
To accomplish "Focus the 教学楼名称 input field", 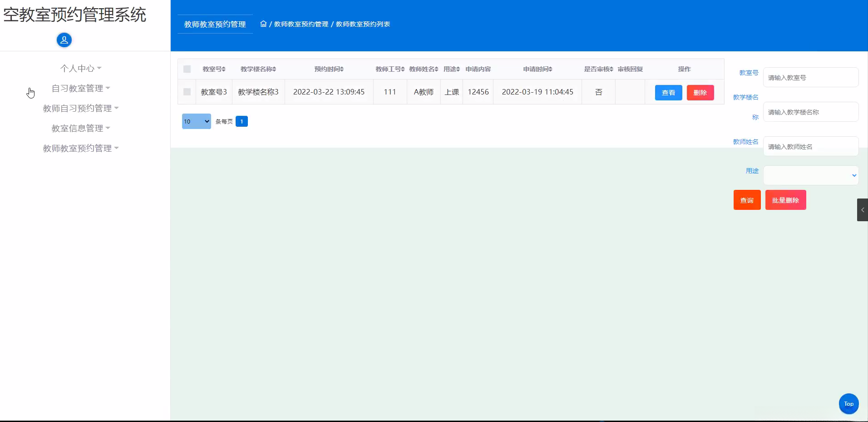I will 811,112.
